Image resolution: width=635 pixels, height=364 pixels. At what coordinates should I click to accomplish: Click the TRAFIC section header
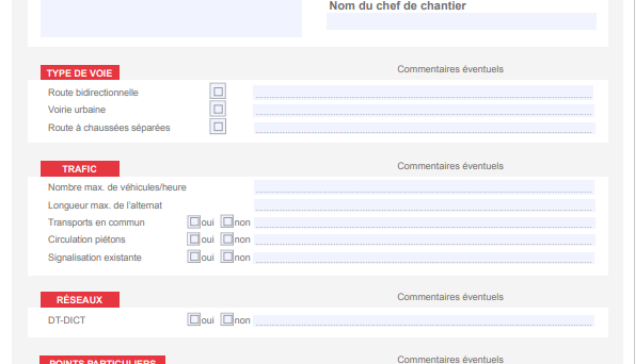pos(80,169)
